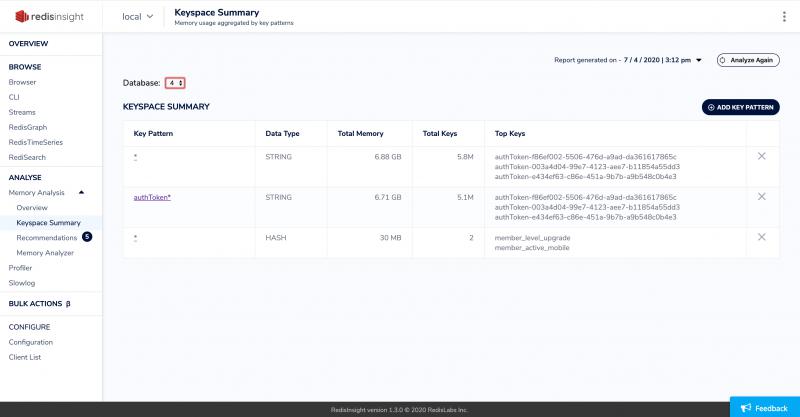Remove the authToken* key pattern row
Image resolution: width=800 pixels, height=417 pixels.
point(762,197)
